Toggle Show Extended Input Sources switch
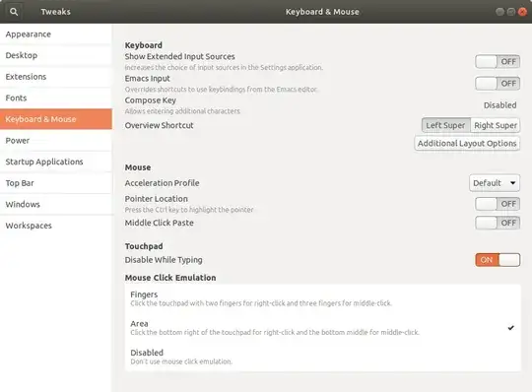This screenshot has width=532, height=392. [x=498, y=62]
